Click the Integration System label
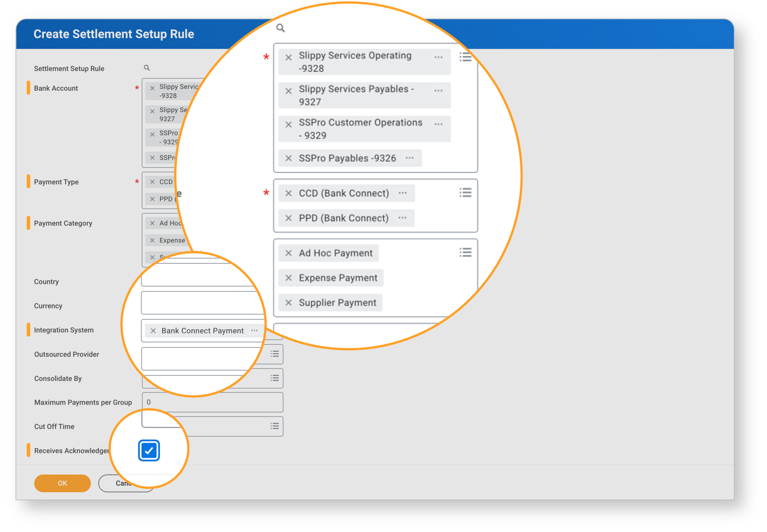The height and width of the screenshot is (532, 767). tap(64, 330)
